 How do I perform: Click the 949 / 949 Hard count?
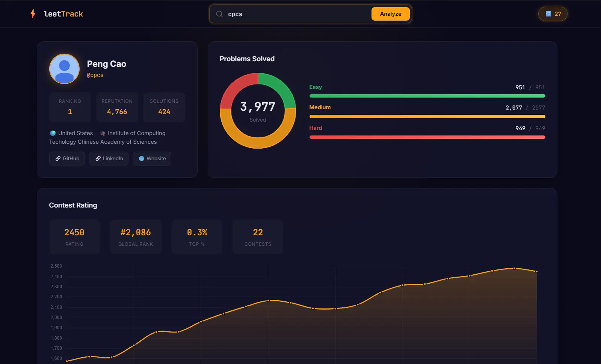(x=530, y=128)
